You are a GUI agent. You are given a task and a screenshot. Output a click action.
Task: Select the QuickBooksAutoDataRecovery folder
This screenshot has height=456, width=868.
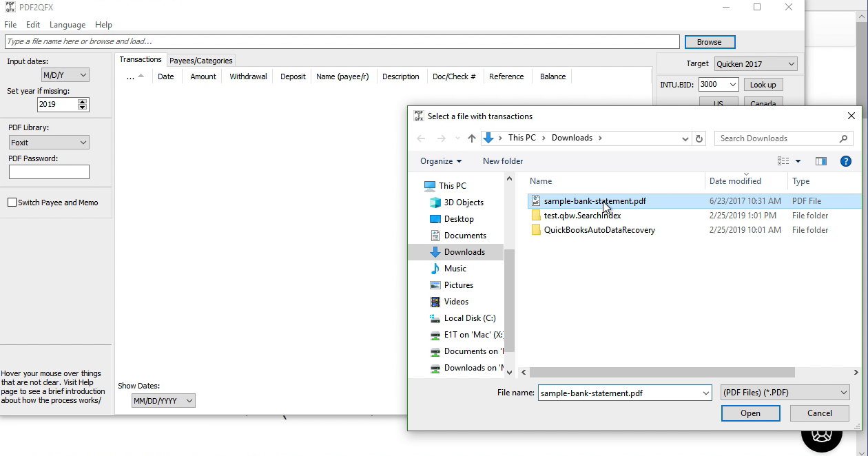coord(599,230)
